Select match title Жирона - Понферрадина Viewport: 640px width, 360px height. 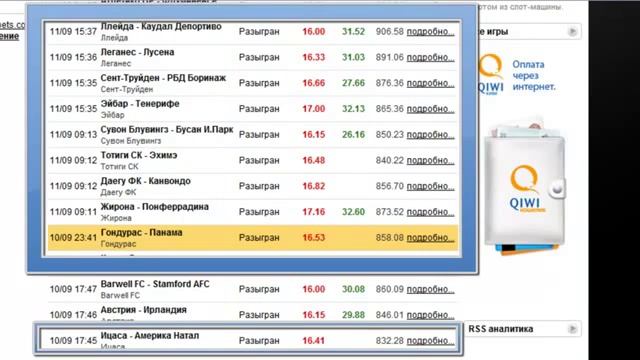(x=154, y=207)
